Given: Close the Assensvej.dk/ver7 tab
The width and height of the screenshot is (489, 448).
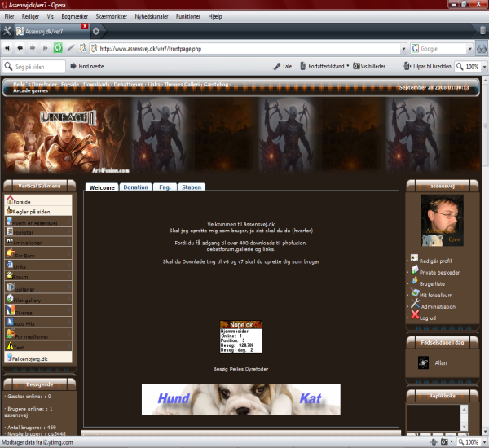Looking at the screenshot, I should (85, 26).
